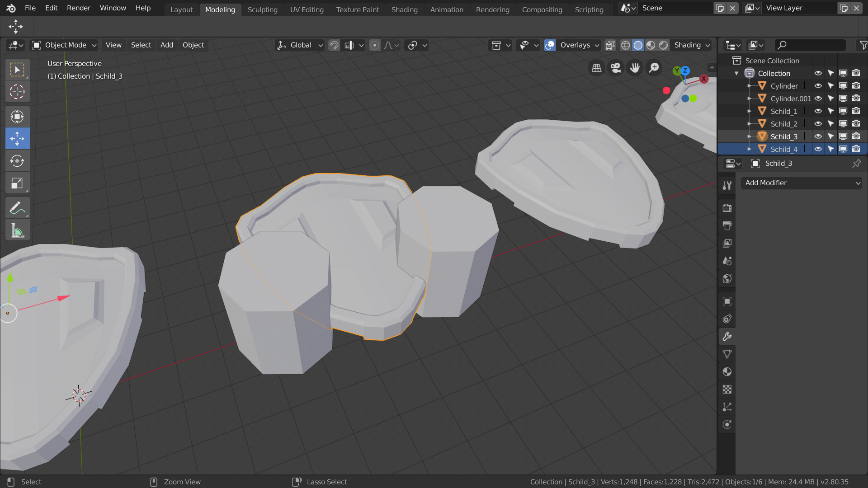Hide Cylinder in viewport via eye icon
The width and height of the screenshot is (868, 488).
[818, 86]
